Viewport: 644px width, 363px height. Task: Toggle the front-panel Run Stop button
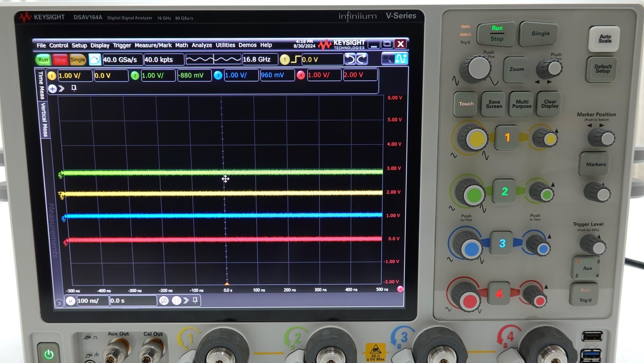click(497, 33)
